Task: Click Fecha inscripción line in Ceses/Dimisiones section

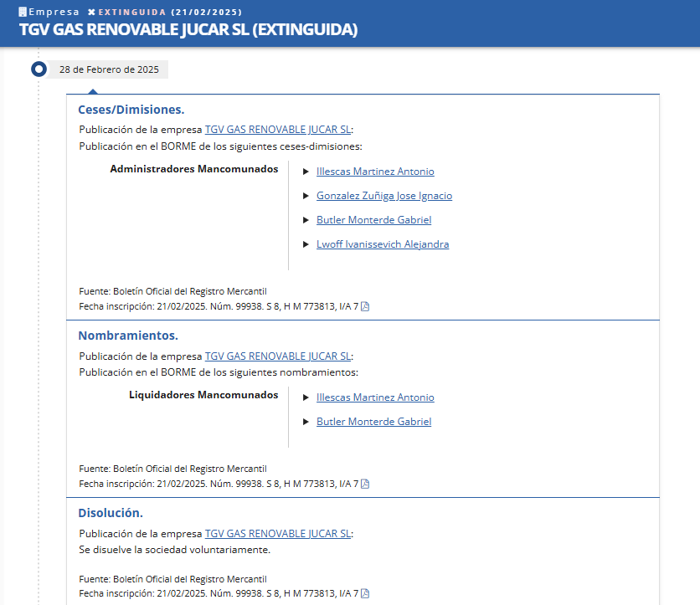Action: pos(219,306)
